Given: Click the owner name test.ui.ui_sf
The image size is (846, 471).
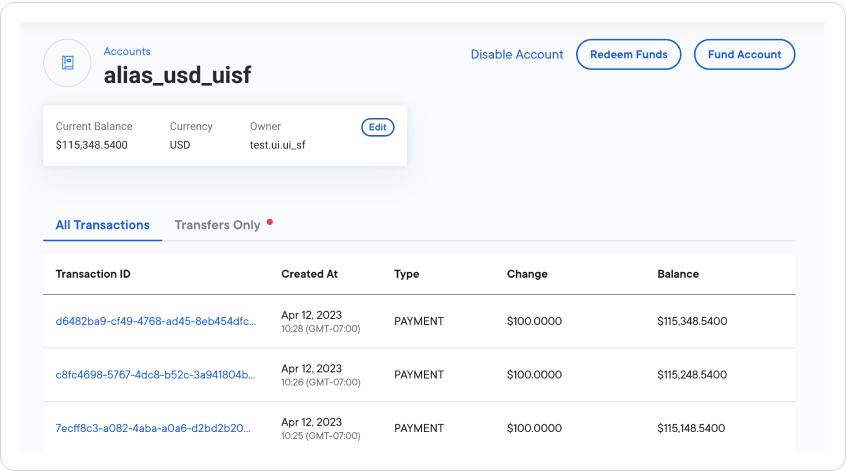Looking at the screenshot, I should coord(277,145).
